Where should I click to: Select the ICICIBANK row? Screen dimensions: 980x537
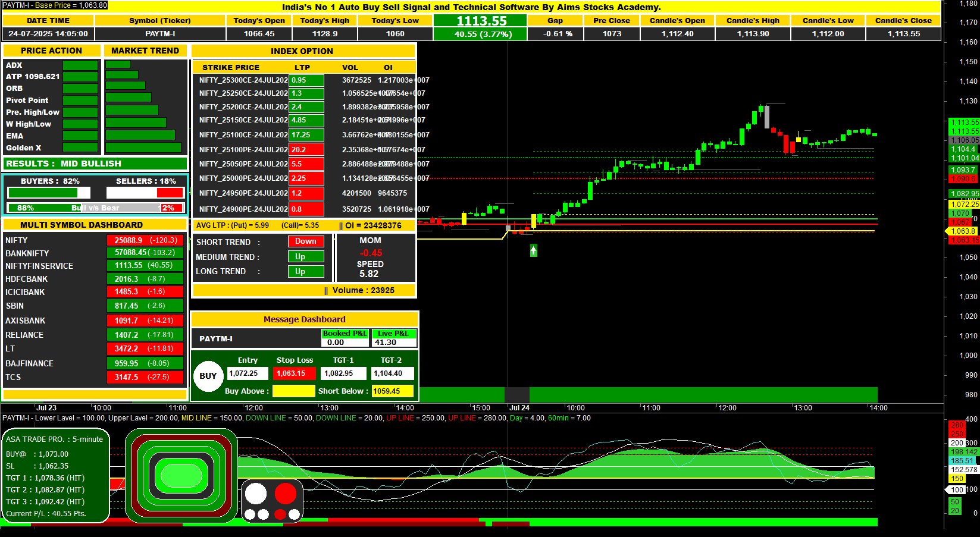pos(94,292)
